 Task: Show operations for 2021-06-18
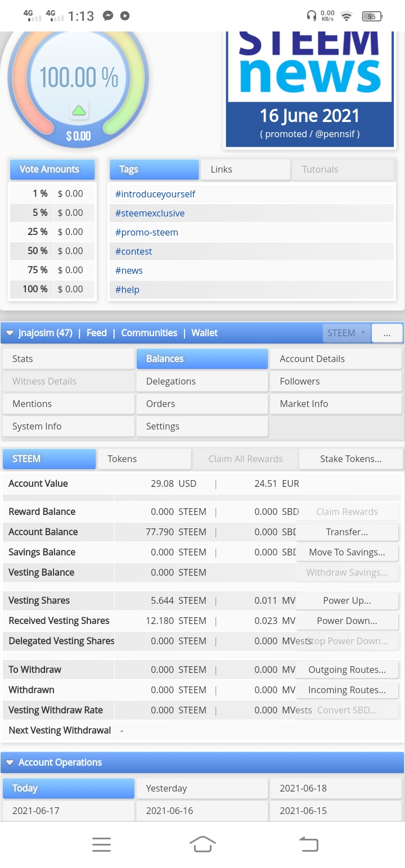(x=336, y=788)
